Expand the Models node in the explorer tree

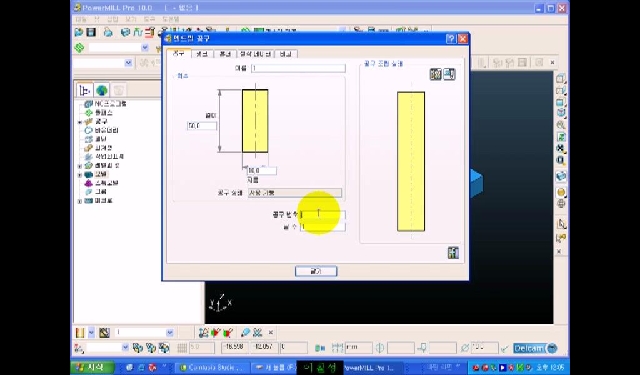coord(80,175)
